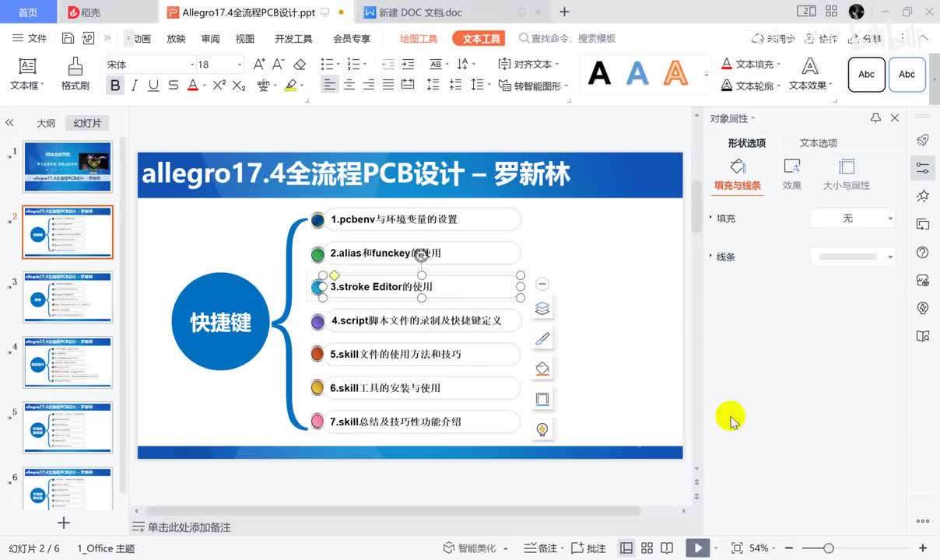Switch to slide sorter view icon
This screenshot has width=940, height=560.
pyautogui.click(x=647, y=548)
